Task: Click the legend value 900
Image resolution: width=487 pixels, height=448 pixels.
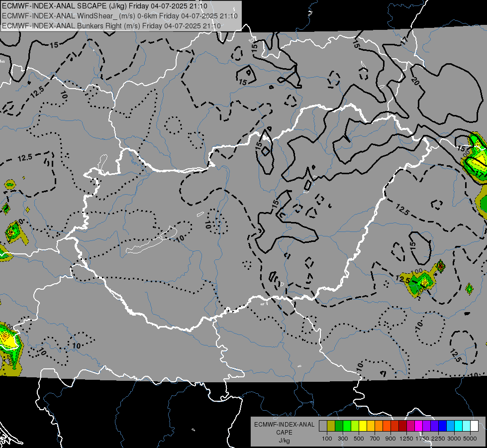Action: (x=390, y=439)
